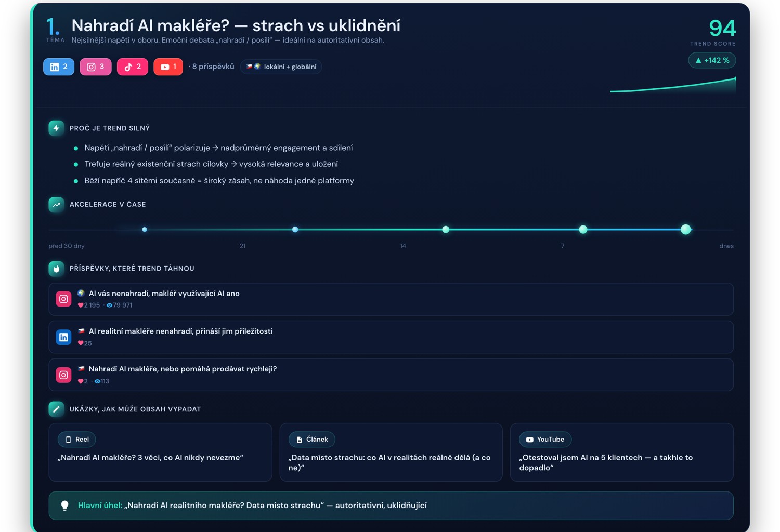Select the largest, most recent timeline dot
This screenshot has height=532, width=780.
pos(686,229)
